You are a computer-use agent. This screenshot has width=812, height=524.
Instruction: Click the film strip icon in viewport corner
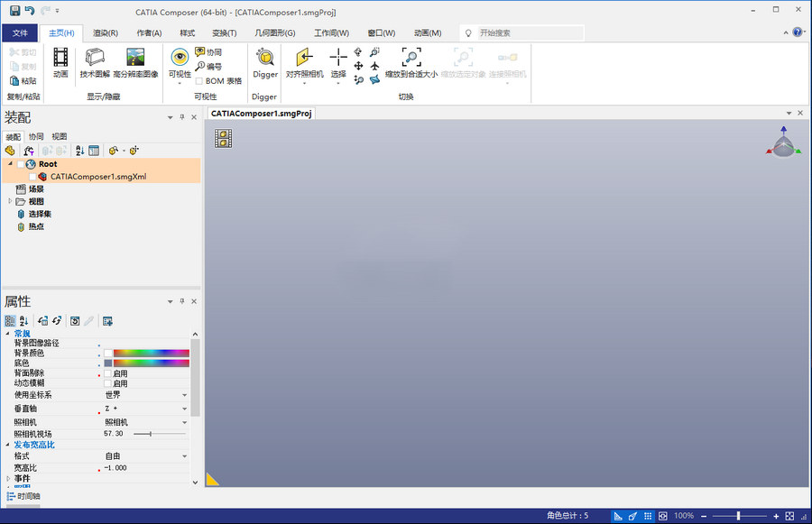[223, 138]
